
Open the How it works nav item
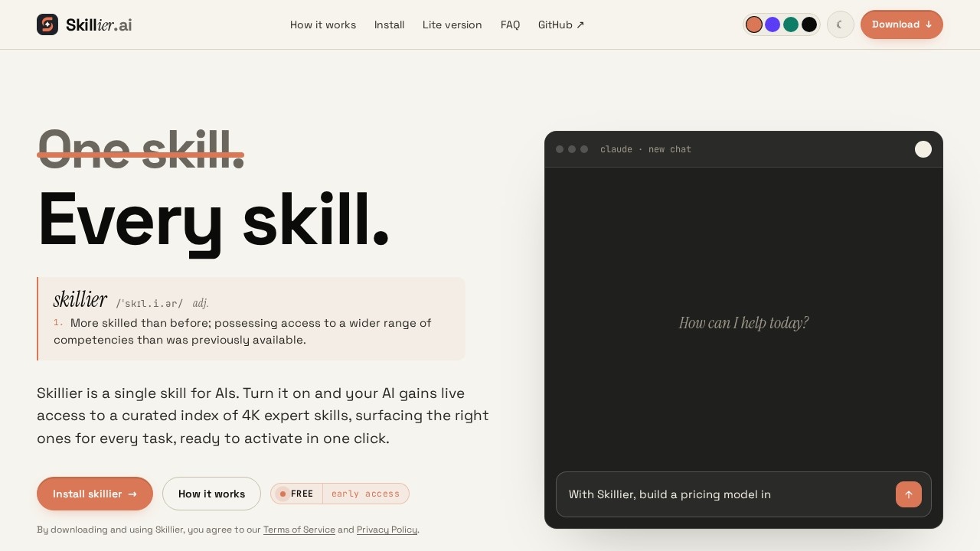[323, 24]
